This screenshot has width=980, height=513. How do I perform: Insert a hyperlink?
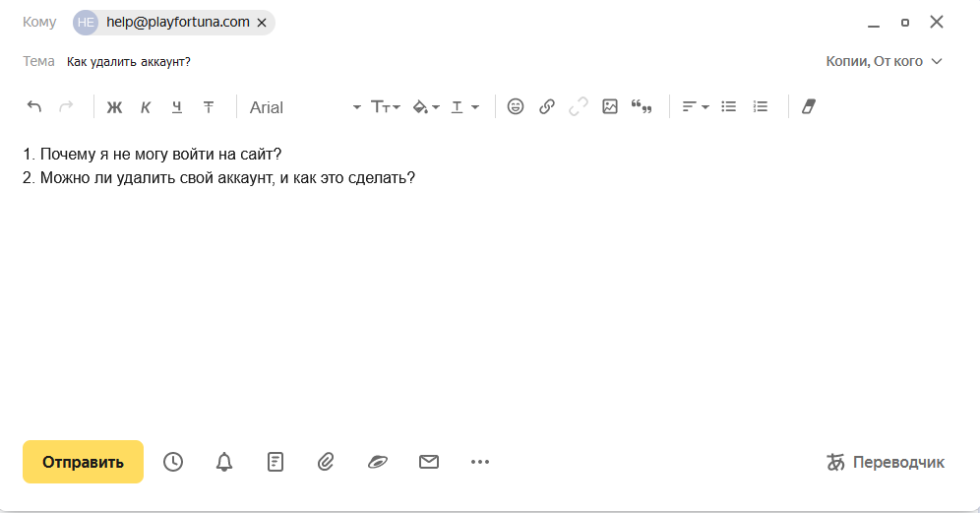pos(547,107)
